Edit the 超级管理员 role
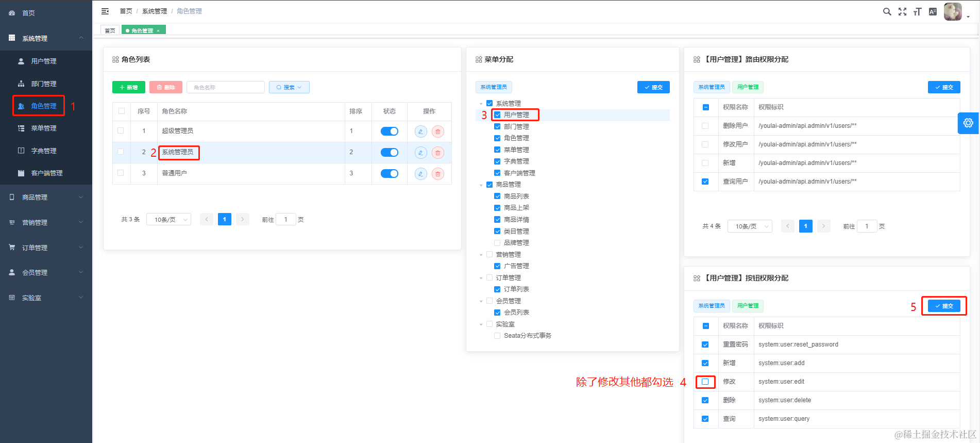 click(x=420, y=132)
